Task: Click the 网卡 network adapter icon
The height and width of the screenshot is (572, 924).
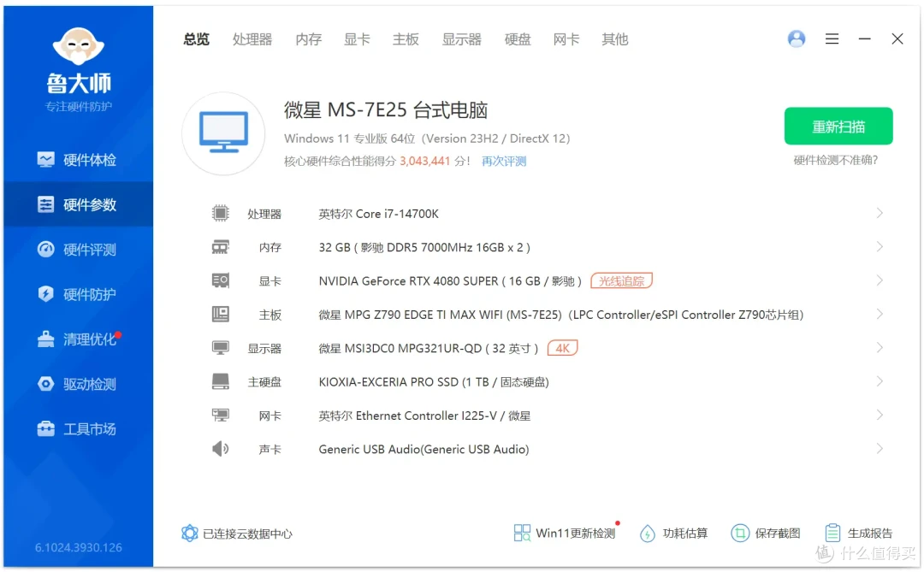Action: point(221,415)
